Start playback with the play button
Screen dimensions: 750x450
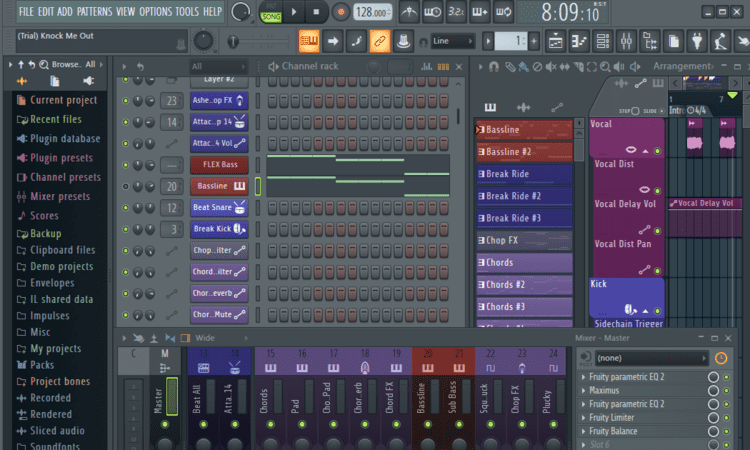294,12
